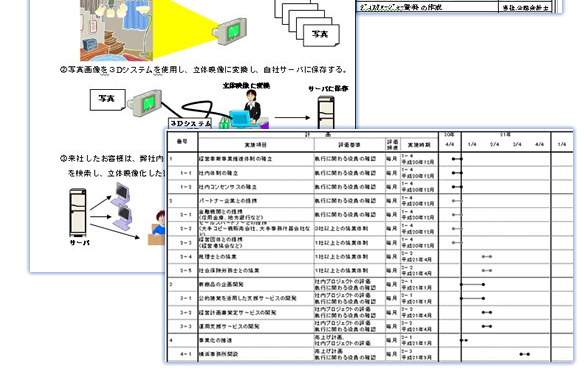Click the upper computer monitor icon
The image size is (584, 374).
point(121,194)
